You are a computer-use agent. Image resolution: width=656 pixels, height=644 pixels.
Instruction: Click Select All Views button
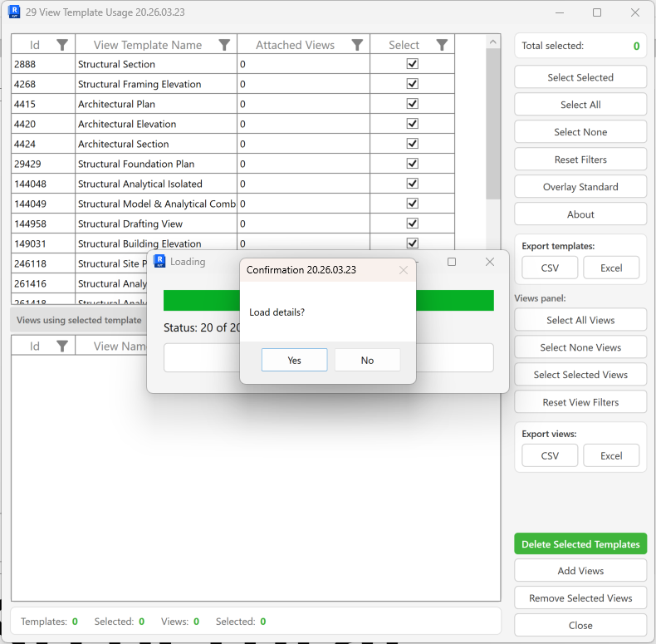(x=580, y=320)
